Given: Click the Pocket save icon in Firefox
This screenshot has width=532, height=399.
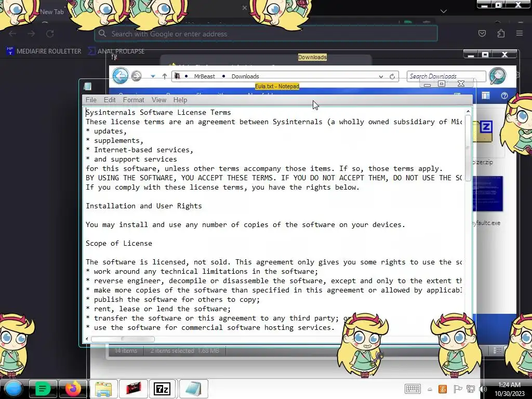Looking at the screenshot, I should 482,33.
